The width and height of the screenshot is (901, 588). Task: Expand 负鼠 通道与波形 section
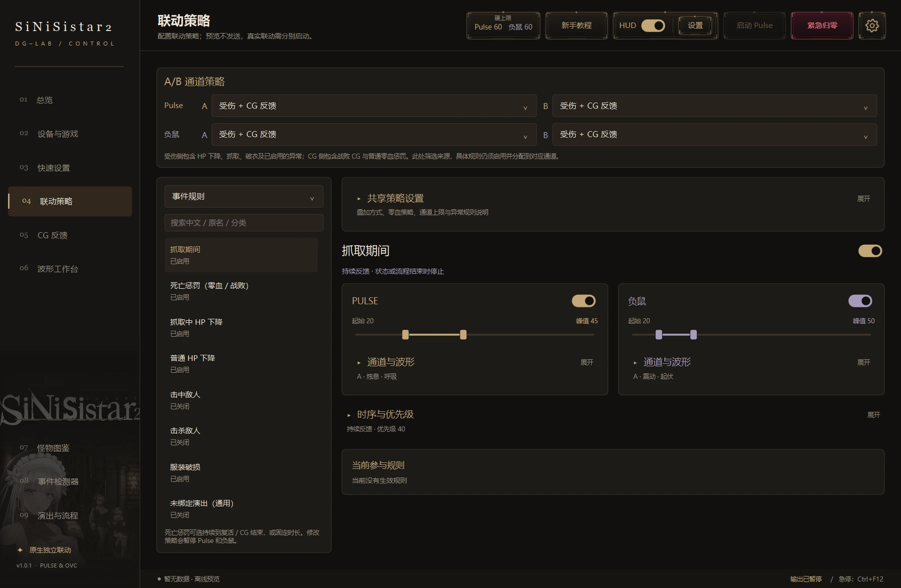point(667,362)
